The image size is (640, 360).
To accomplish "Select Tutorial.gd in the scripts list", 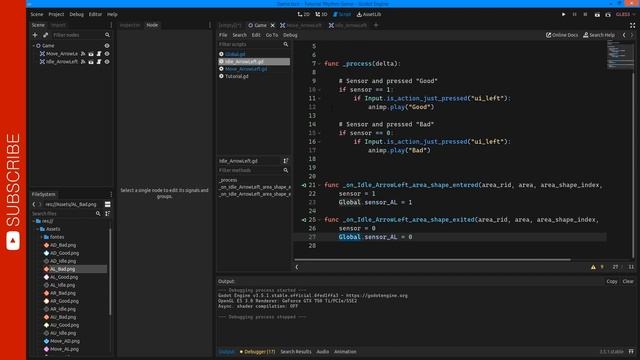I will tap(237, 76).
